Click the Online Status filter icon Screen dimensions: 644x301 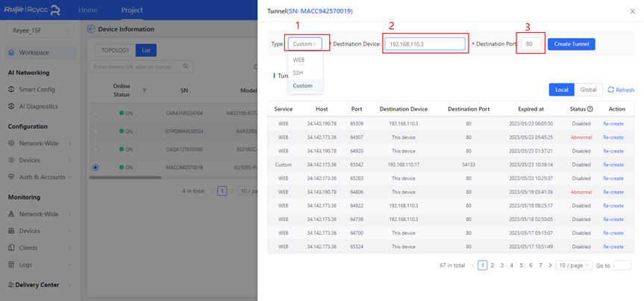(x=144, y=90)
